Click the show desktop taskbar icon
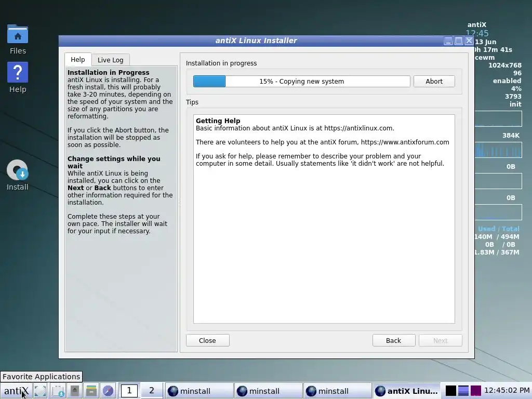This screenshot has height=399, width=532. [41, 391]
